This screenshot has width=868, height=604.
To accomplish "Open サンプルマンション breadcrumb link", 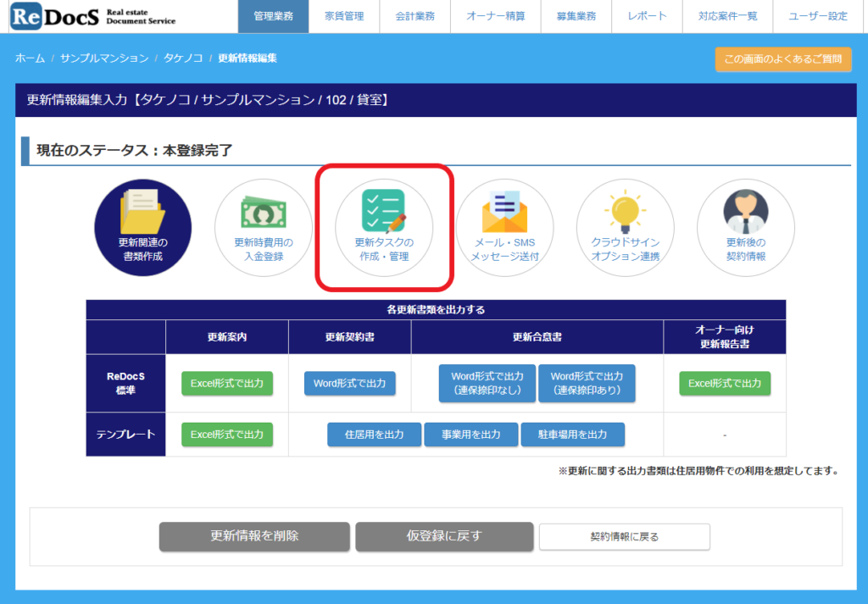I will pos(104,58).
